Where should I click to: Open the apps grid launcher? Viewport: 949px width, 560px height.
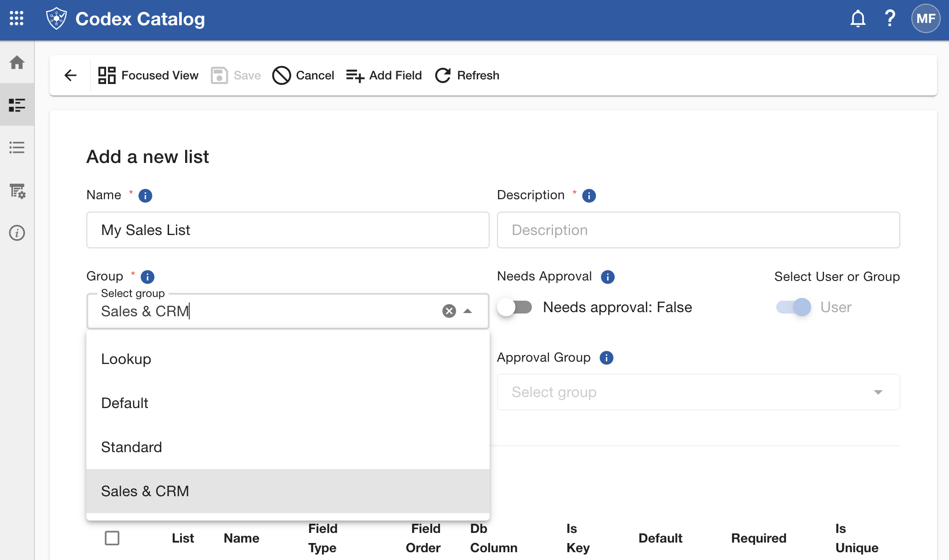17,19
